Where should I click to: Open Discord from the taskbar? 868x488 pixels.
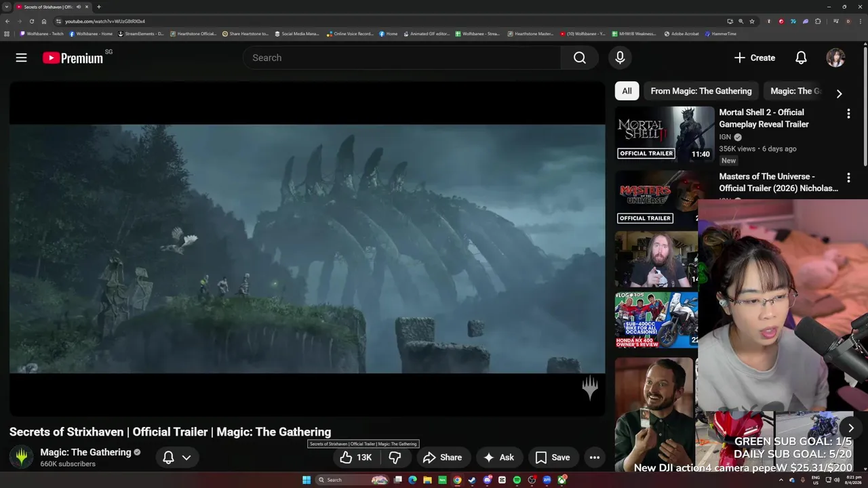pos(488,480)
